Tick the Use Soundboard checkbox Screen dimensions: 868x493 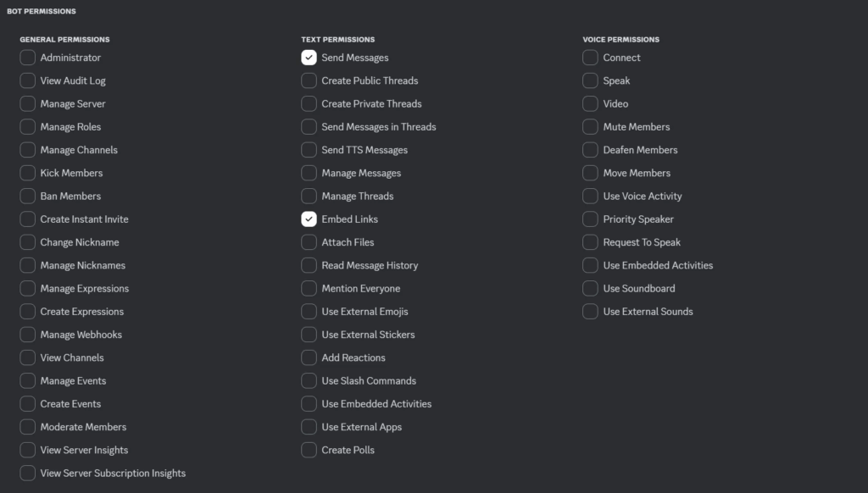(x=590, y=288)
